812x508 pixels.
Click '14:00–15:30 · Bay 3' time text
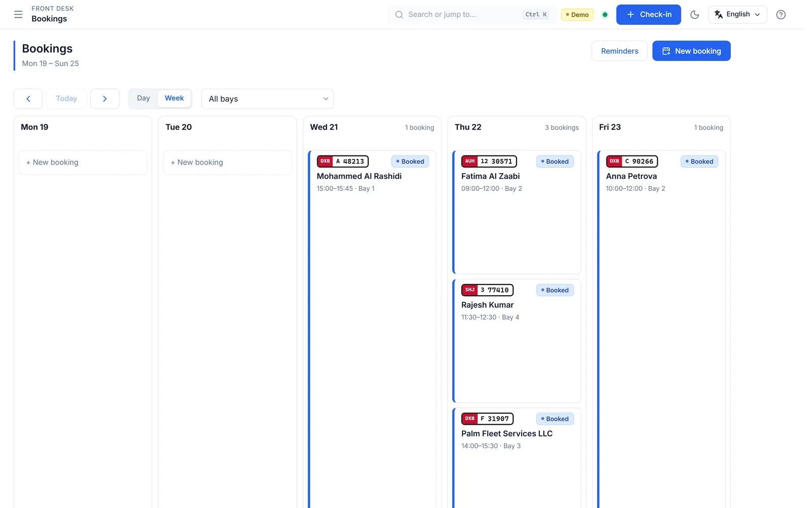pos(491,446)
